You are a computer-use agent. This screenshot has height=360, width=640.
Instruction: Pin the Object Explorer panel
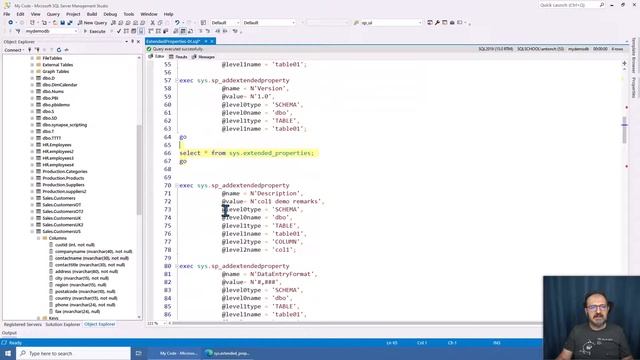(x=132, y=42)
